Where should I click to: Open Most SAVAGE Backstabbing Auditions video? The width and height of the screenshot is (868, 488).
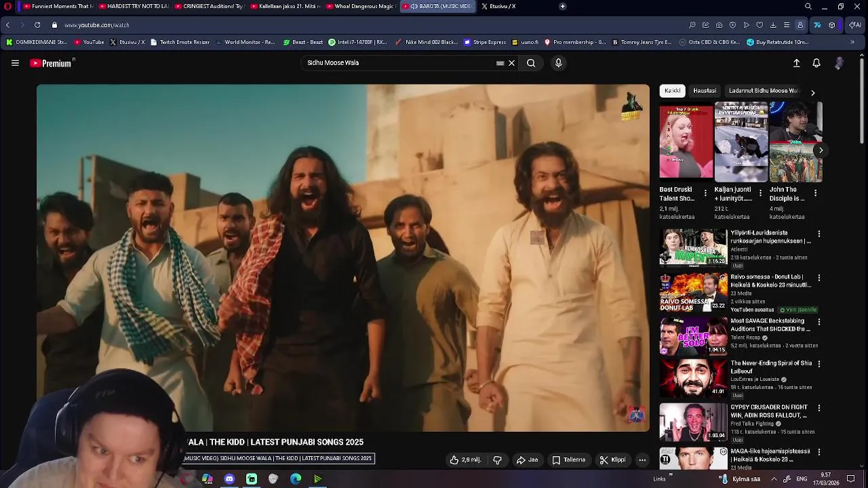pos(693,336)
